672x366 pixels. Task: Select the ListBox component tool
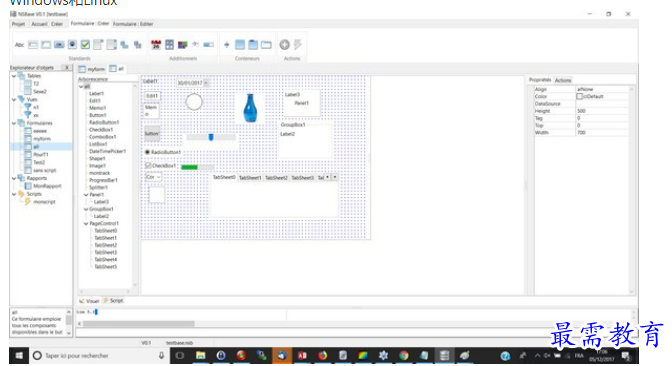111,45
